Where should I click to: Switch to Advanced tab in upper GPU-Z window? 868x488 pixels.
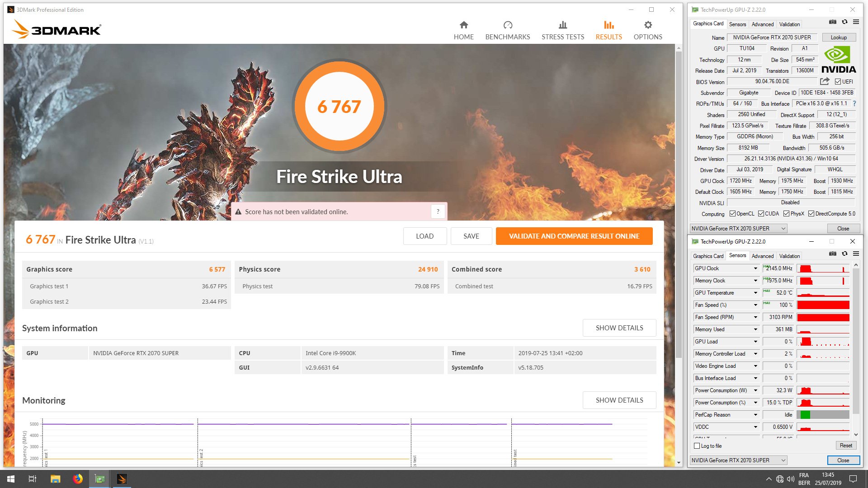click(763, 24)
